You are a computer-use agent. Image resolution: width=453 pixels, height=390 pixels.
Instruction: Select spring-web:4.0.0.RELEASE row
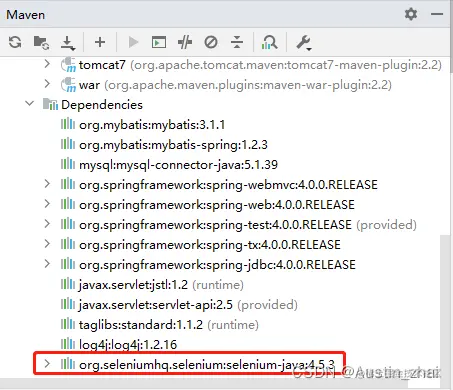pos(217,205)
